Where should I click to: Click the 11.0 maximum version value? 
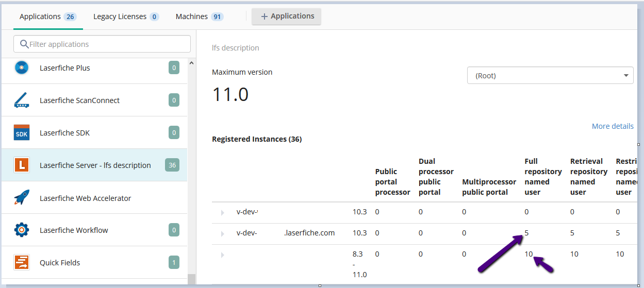coord(230,94)
